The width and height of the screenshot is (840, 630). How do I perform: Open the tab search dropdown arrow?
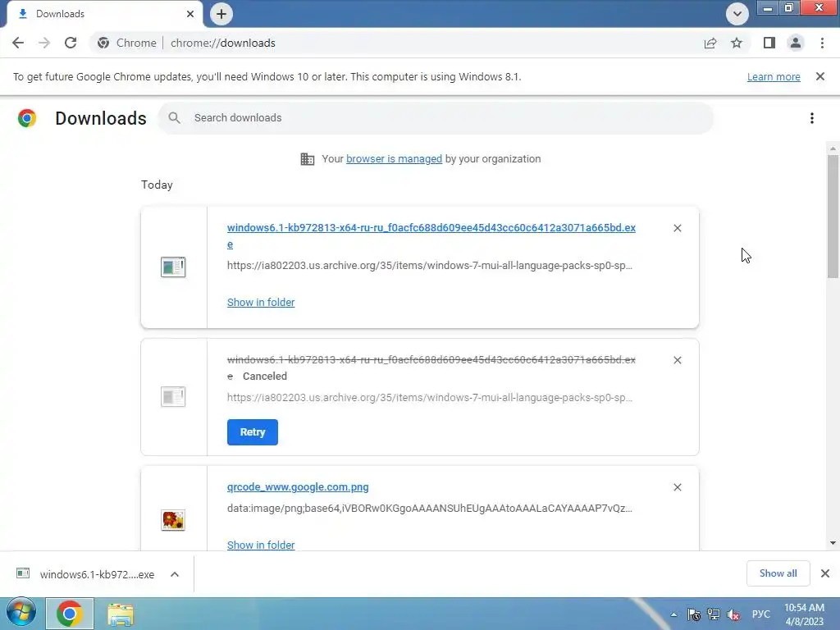(x=737, y=14)
